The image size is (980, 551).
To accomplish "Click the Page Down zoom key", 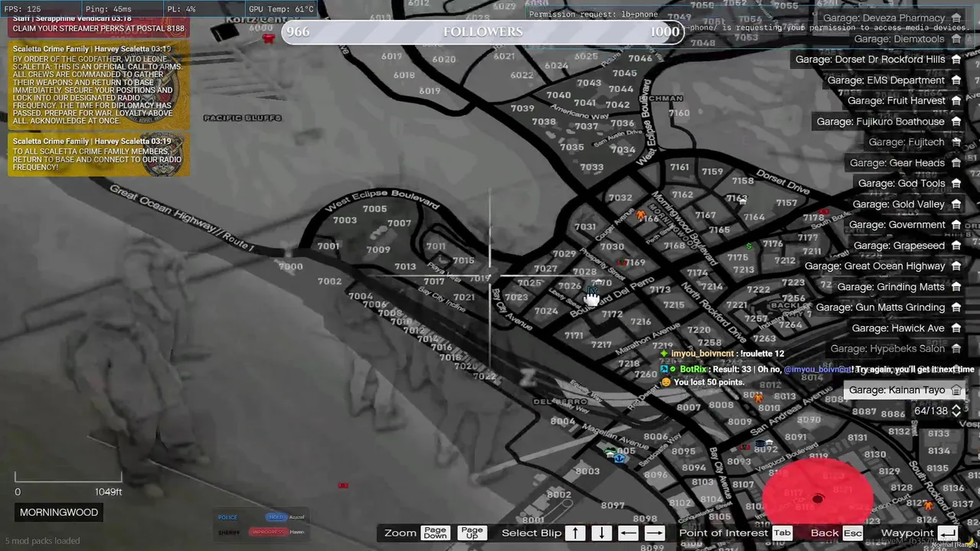I will tap(435, 533).
